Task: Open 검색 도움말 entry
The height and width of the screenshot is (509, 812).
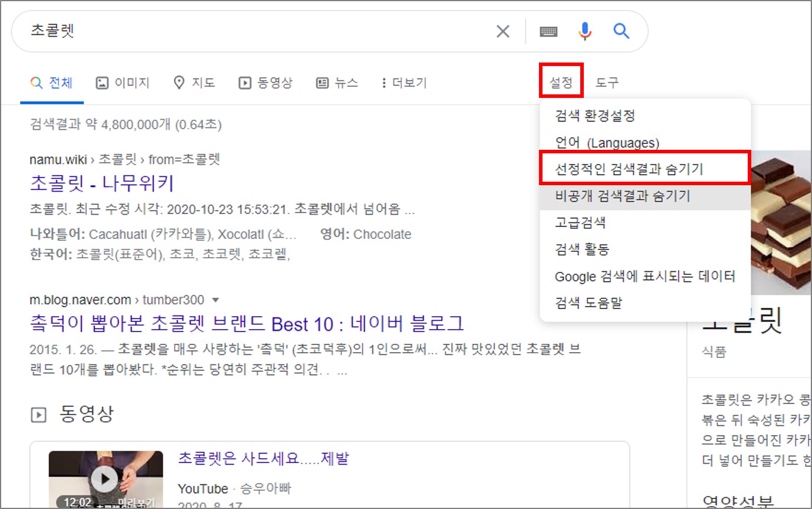Action: coord(645,304)
